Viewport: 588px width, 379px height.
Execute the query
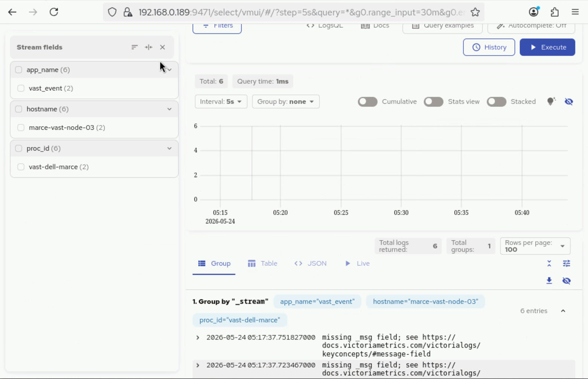click(x=547, y=47)
